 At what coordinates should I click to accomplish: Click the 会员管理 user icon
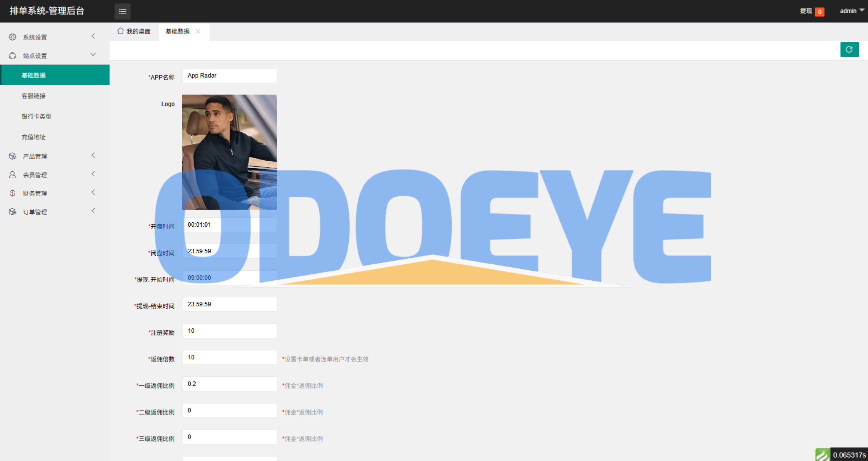[13, 175]
